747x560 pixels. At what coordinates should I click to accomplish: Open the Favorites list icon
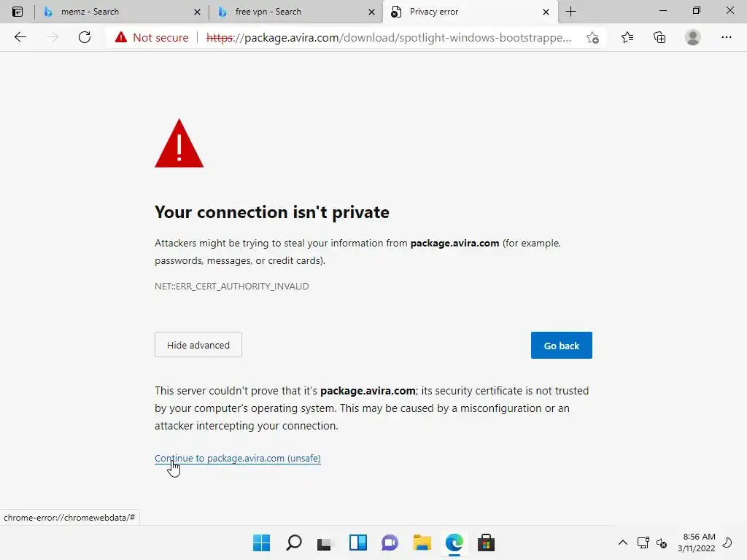point(627,37)
